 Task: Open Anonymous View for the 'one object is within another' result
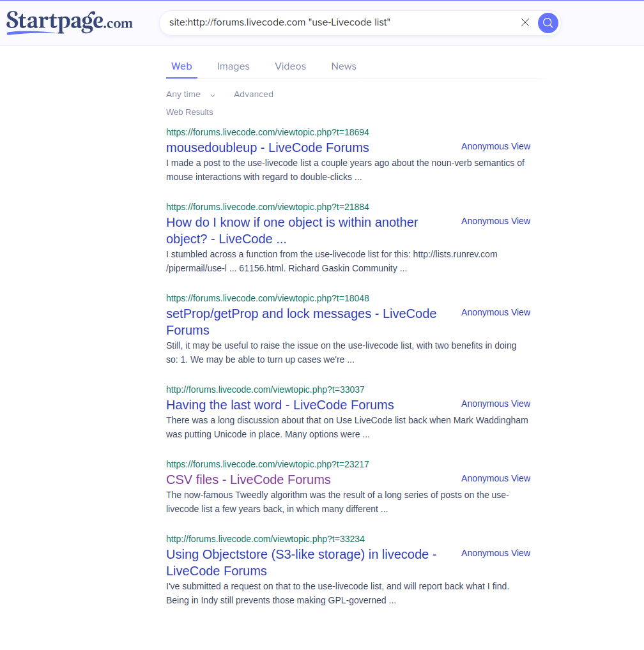tap(496, 221)
